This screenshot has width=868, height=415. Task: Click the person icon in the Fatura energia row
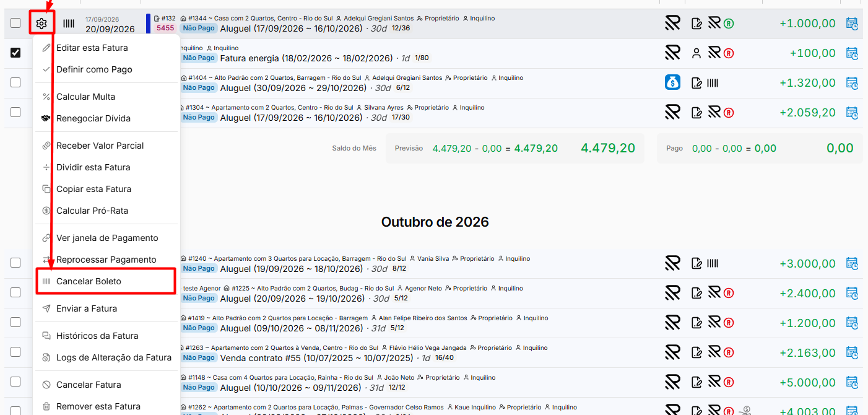[697, 53]
